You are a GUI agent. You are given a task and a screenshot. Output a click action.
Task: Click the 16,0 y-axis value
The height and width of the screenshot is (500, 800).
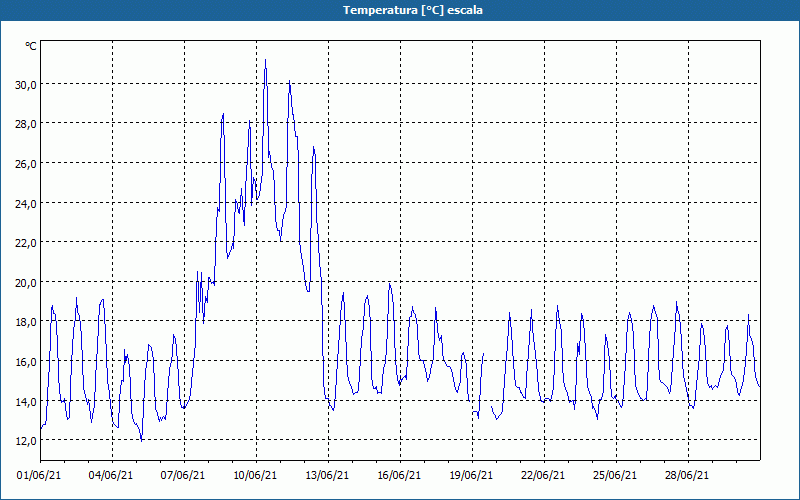(26, 362)
